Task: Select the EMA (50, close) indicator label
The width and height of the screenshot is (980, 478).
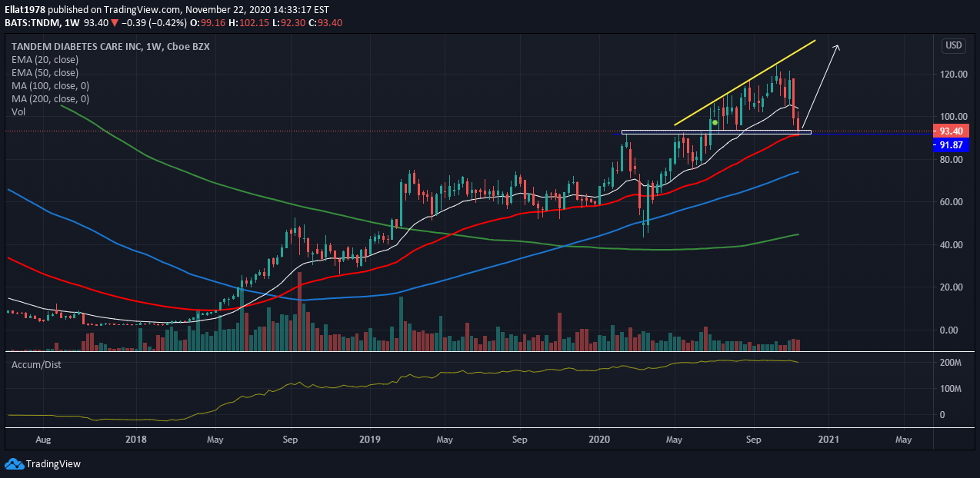Action: click(x=43, y=73)
